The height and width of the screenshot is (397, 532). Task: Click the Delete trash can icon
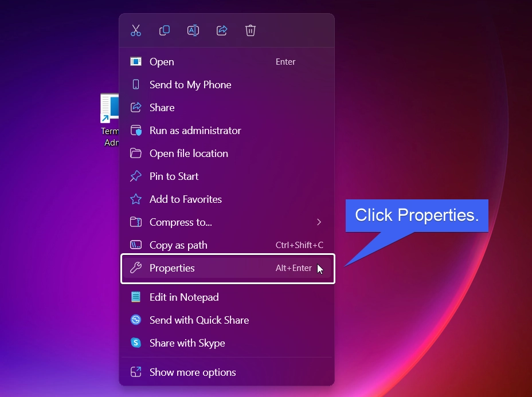[251, 30]
